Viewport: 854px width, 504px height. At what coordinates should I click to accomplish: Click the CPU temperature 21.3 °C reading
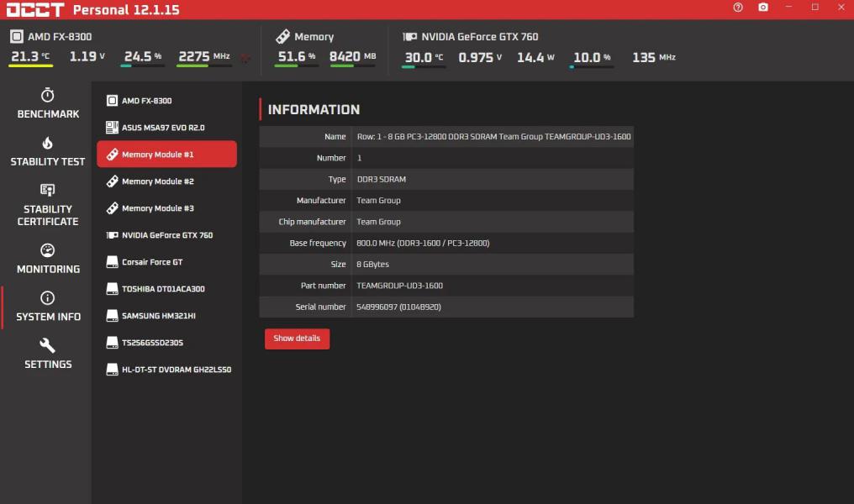pos(30,56)
